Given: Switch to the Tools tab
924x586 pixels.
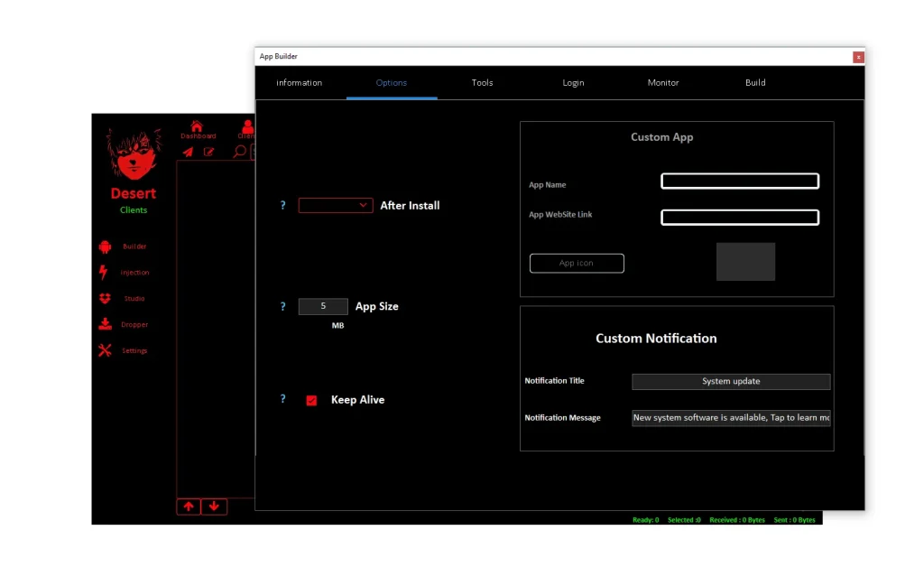Looking at the screenshot, I should (x=482, y=83).
